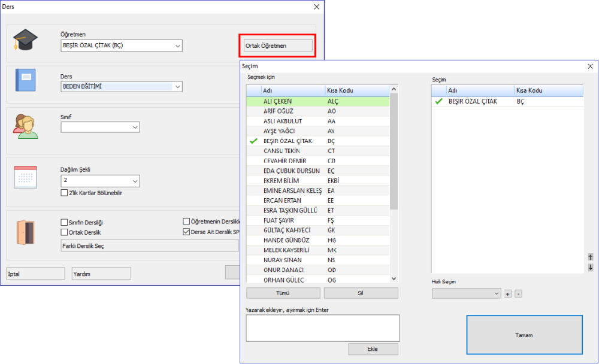
Task: Click the classroom door icon
Action: [x=25, y=232]
